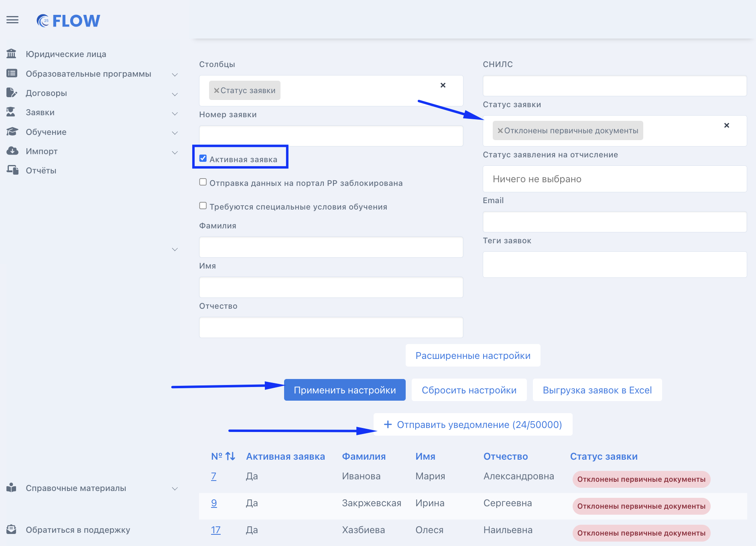
Task: Expand Образовательные программы submenu
Action: pos(175,75)
